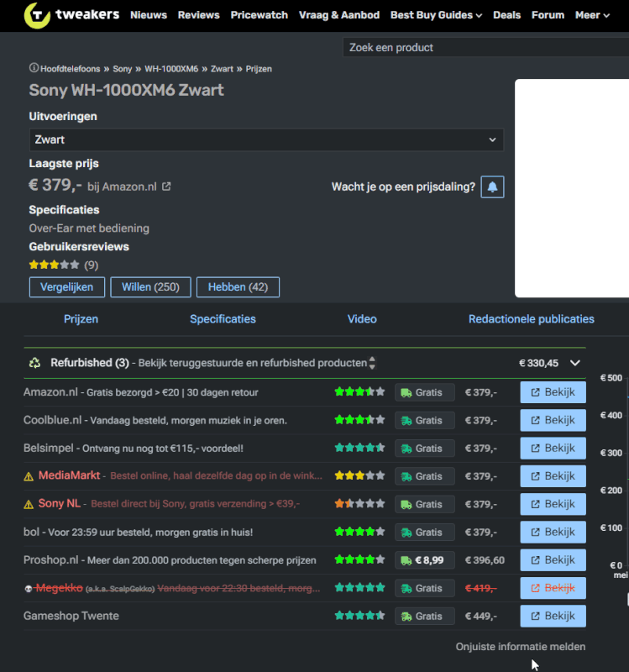
Task: Click the star rating of bol
Action: pyautogui.click(x=359, y=532)
